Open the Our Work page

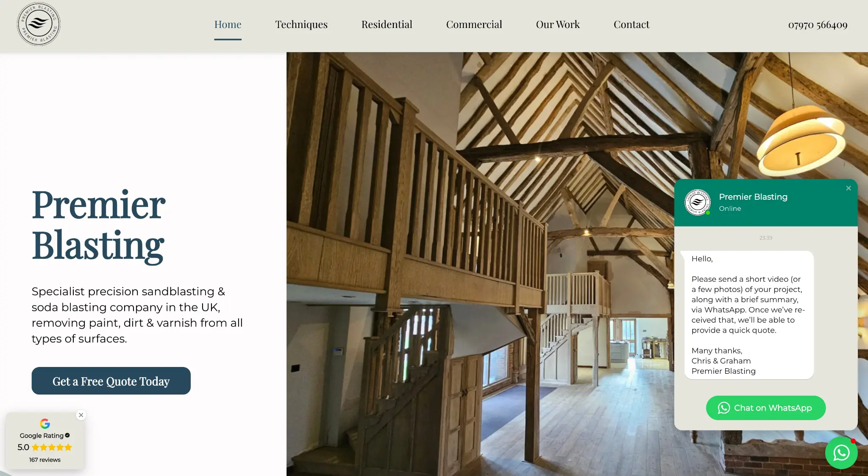point(558,25)
